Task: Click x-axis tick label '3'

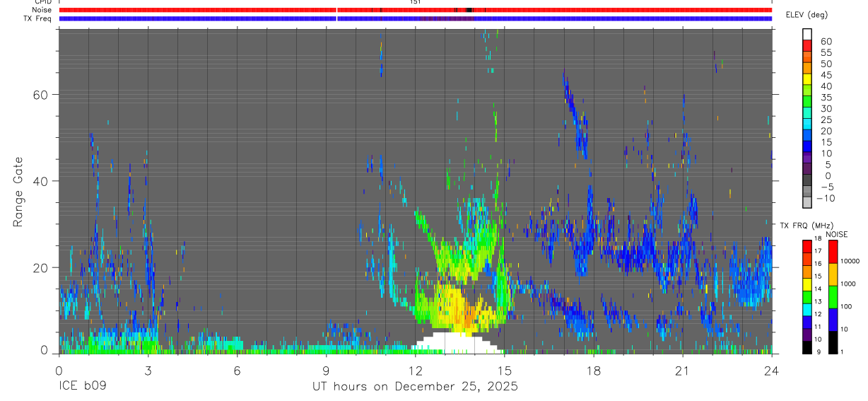Action: [148, 371]
